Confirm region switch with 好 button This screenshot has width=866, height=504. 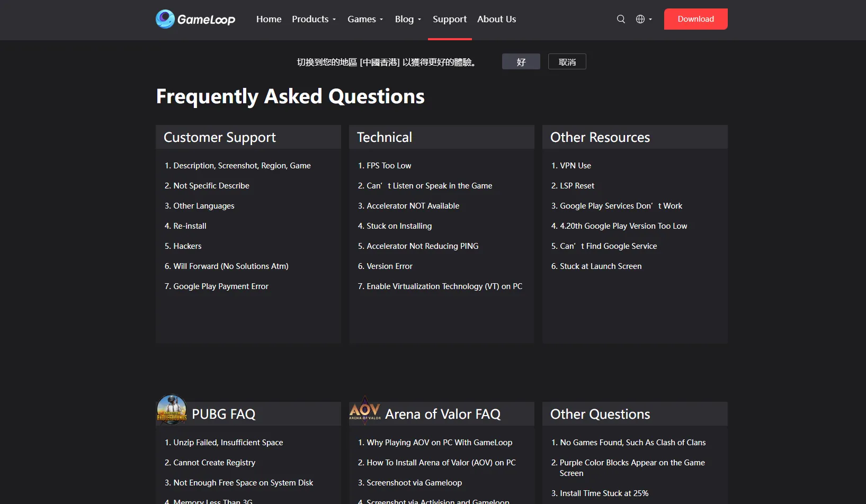pos(521,61)
